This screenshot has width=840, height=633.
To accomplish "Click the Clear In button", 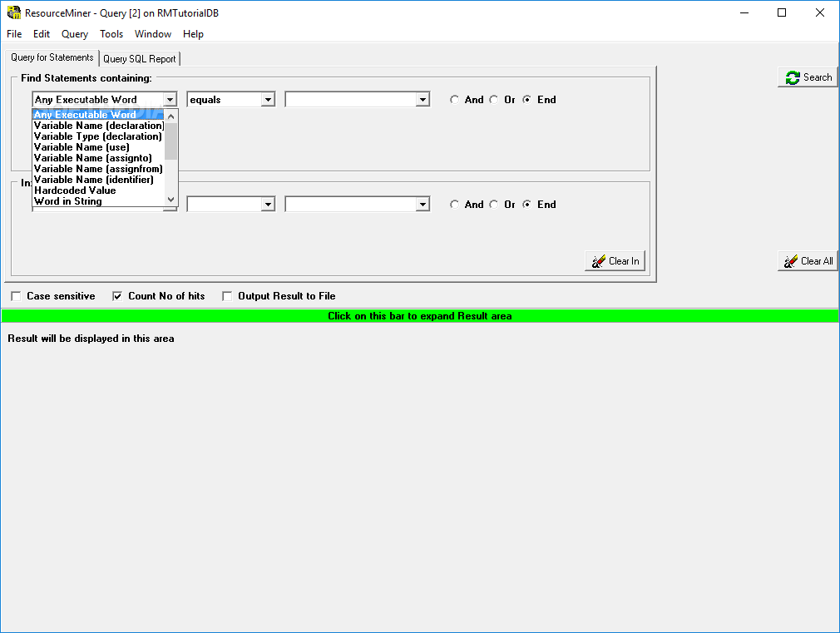I will pos(615,261).
